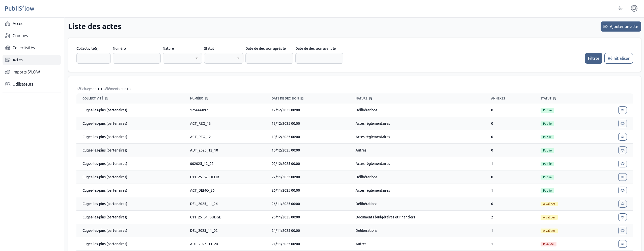Toggle dark mode with moon icon

coord(621,8)
